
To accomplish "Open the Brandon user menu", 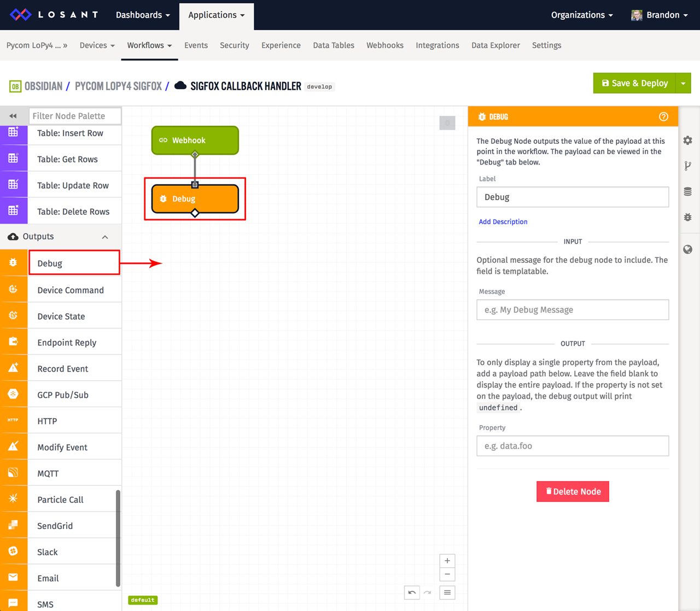I will pos(660,15).
